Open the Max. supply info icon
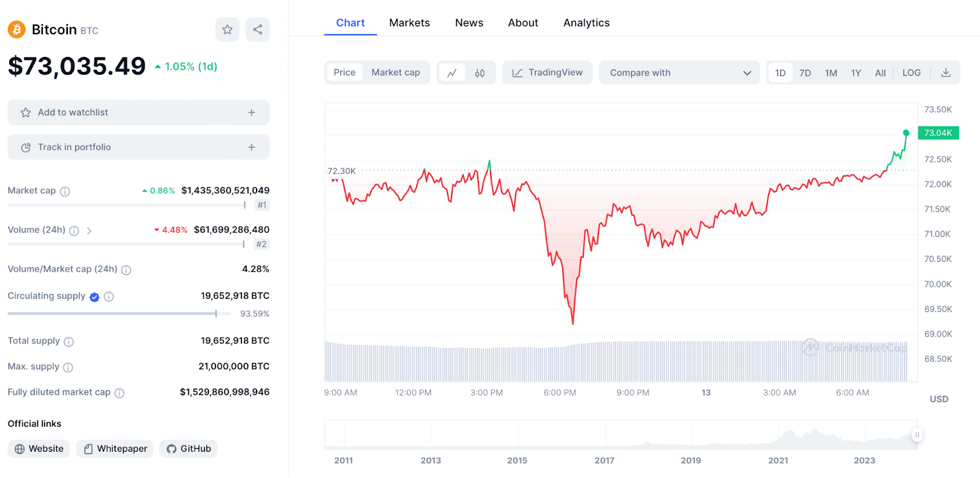The width and height of the screenshot is (980, 478). 68,367
